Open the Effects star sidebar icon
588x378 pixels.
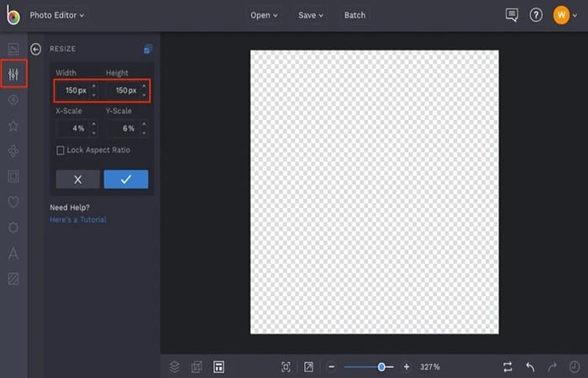pyautogui.click(x=13, y=126)
